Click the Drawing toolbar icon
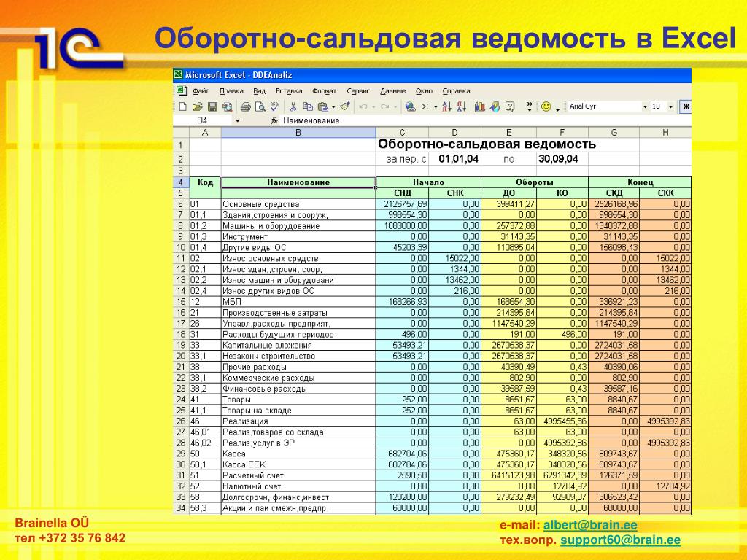This screenshot has height=560, width=747. [495, 106]
